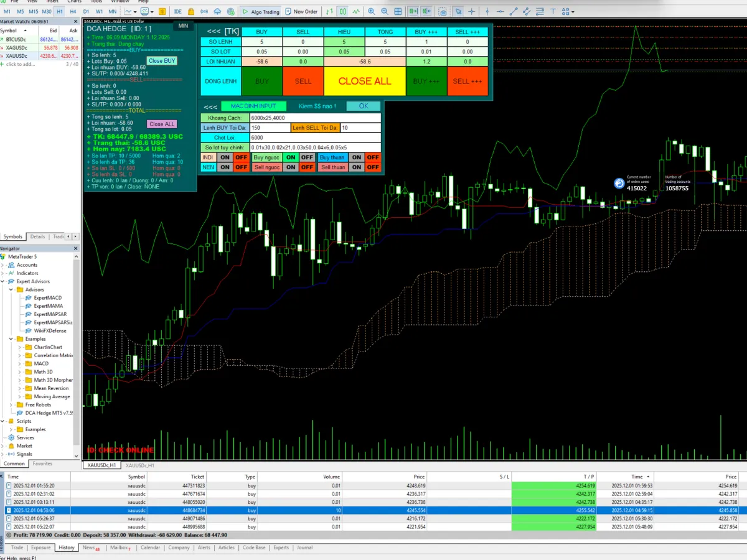Switch to the Trade tab at bottom
747x560 pixels.
(17, 548)
